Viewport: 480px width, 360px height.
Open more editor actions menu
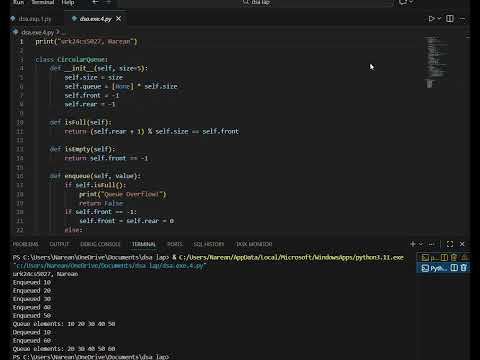coord(462,19)
